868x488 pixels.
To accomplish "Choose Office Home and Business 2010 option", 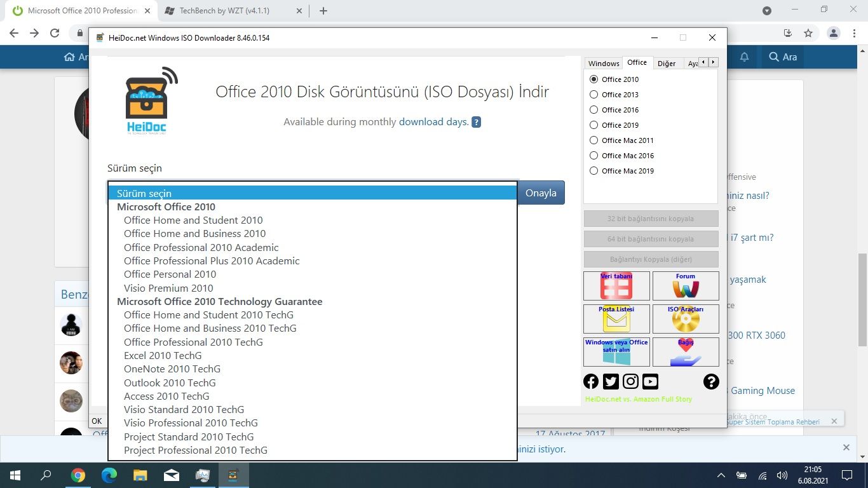I will pyautogui.click(x=313, y=234).
